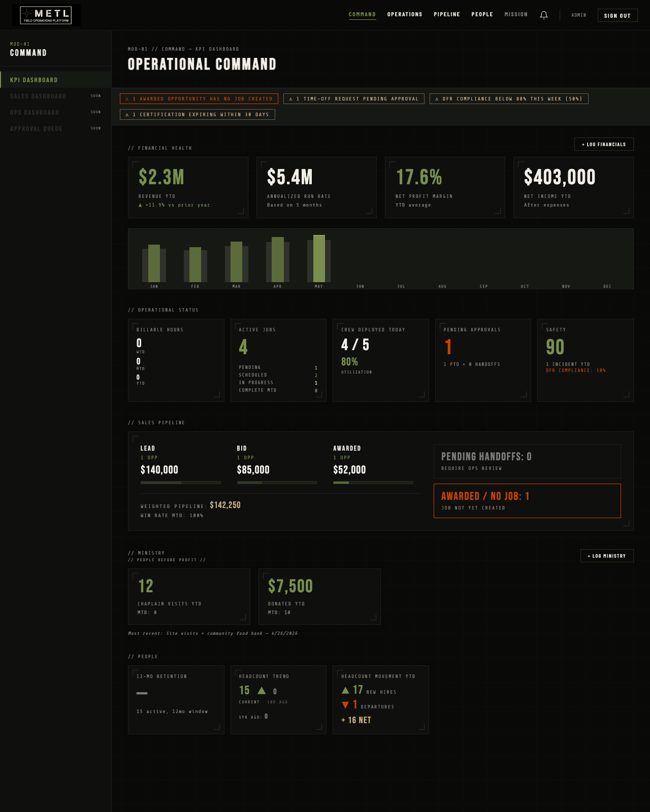The width and height of the screenshot is (650, 812).
Task: Open the Headcount Movement YTD card
Action: point(381,700)
